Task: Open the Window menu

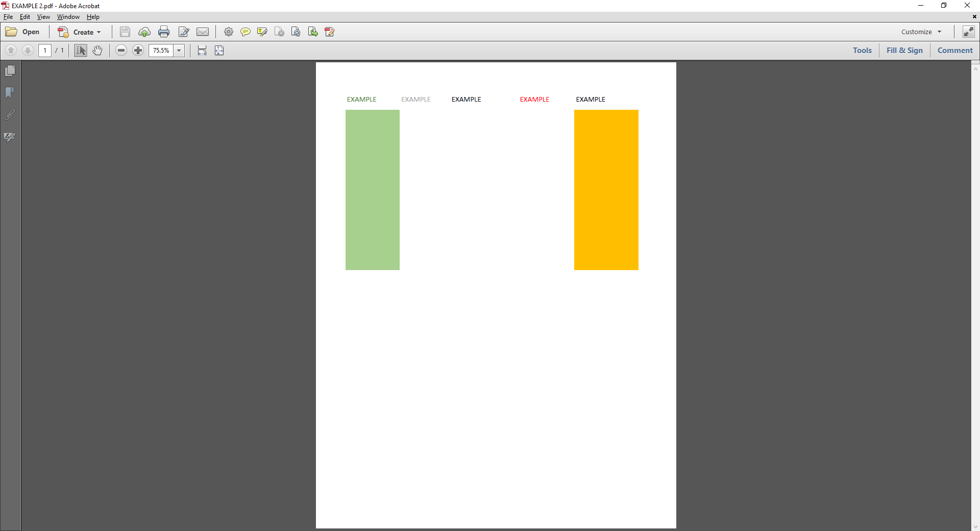Action: (x=68, y=17)
